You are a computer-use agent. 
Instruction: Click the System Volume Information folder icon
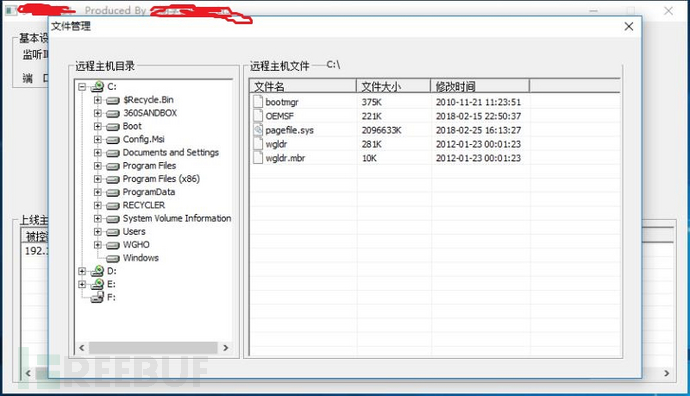pyautogui.click(x=113, y=219)
